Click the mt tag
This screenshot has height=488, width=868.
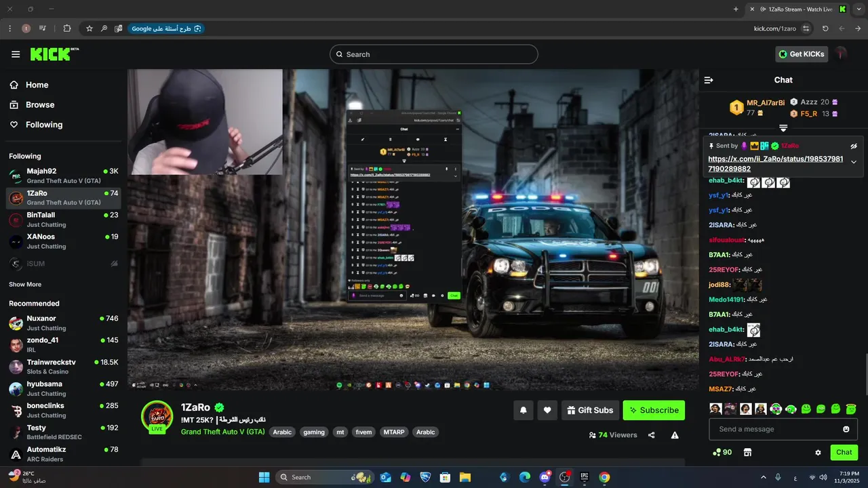[x=340, y=432]
